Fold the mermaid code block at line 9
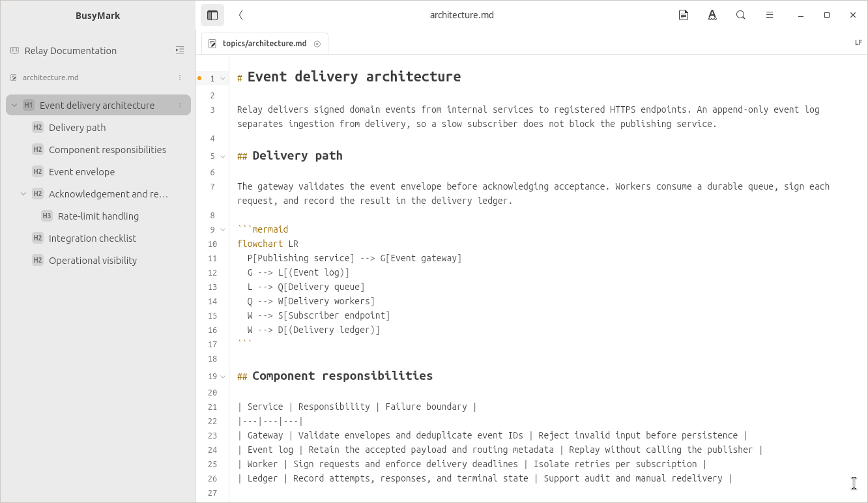868x503 pixels. pyautogui.click(x=223, y=229)
